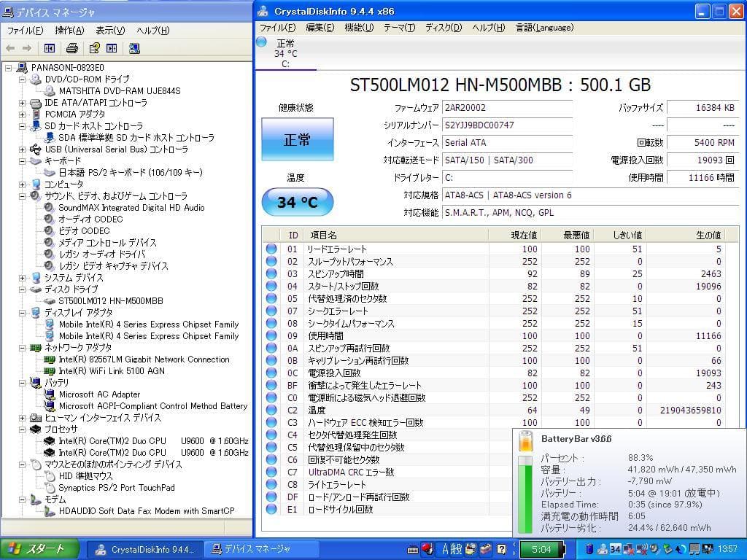The image size is (747, 560).
Task: Click the Help icon on Device Manager toolbar
Action: point(95,48)
